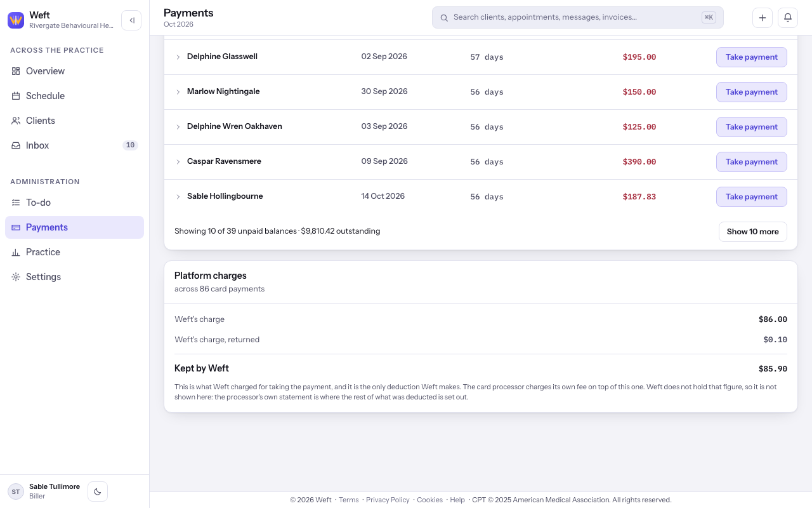Select Payments in the sidebar

74,227
